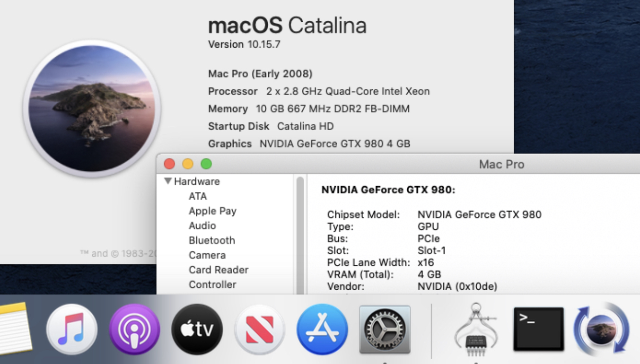Click the Type value GPU
This screenshot has height=364, width=640.
[x=428, y=226]
